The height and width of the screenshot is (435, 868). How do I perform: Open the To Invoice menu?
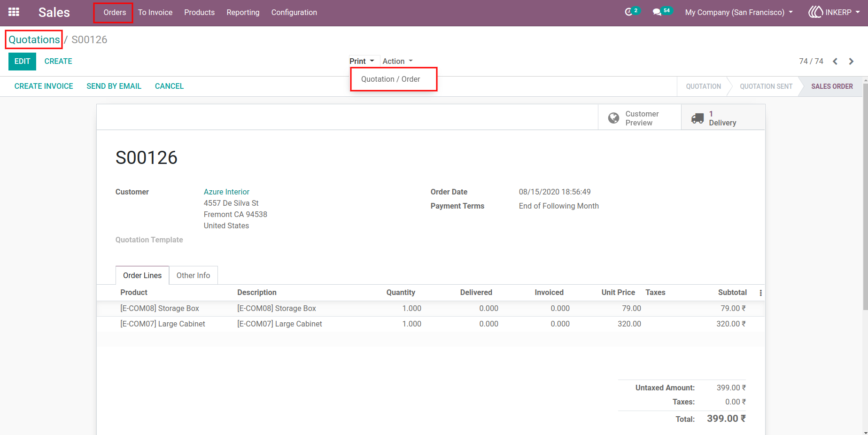[155, 13]
